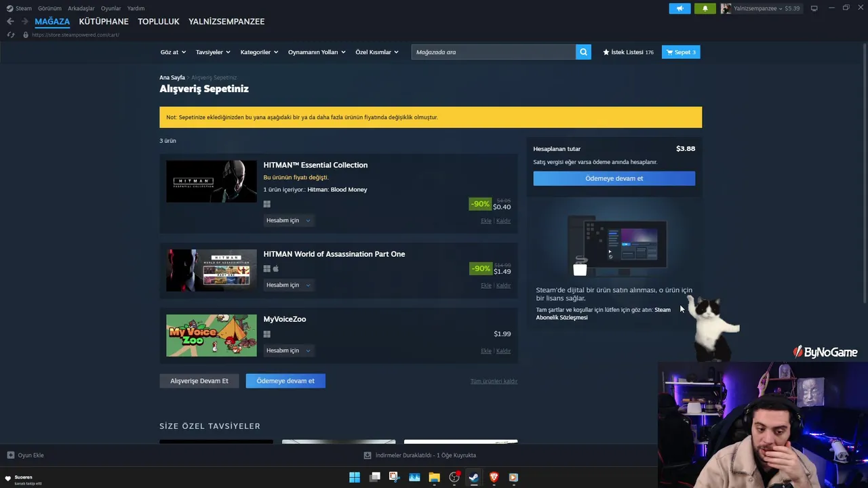
Task: Click the Ana Sayfa breadcrumb
Action: 172,78
